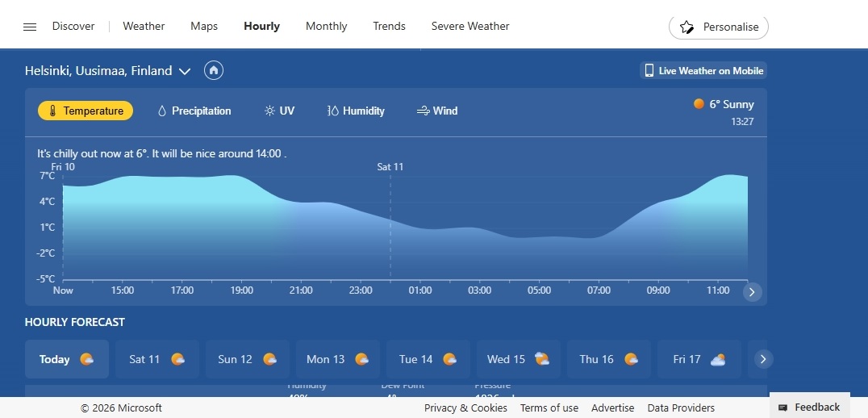
Task: Open Live Weather on Mobile
Action: coord(703,70)
